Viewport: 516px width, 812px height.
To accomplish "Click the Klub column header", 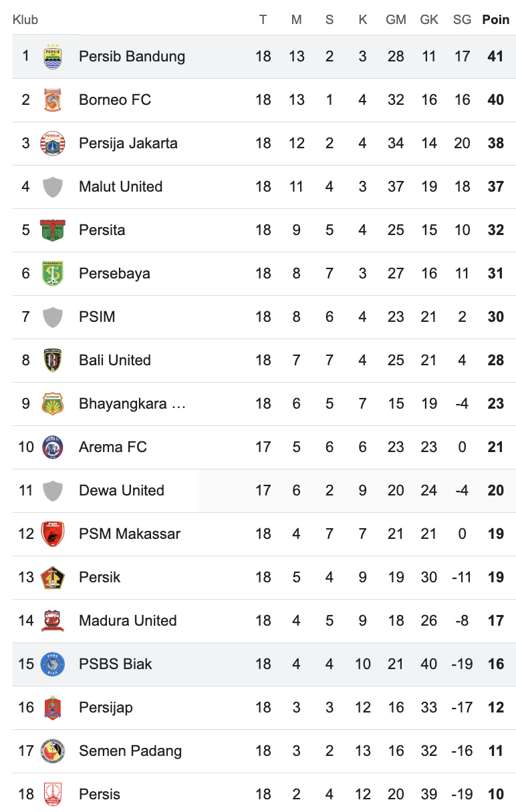I will coord(25,19).
